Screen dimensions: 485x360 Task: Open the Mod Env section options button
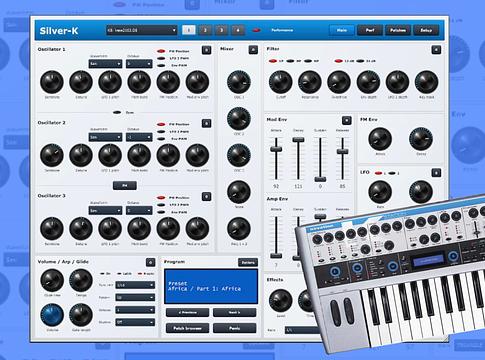(346, 120)
